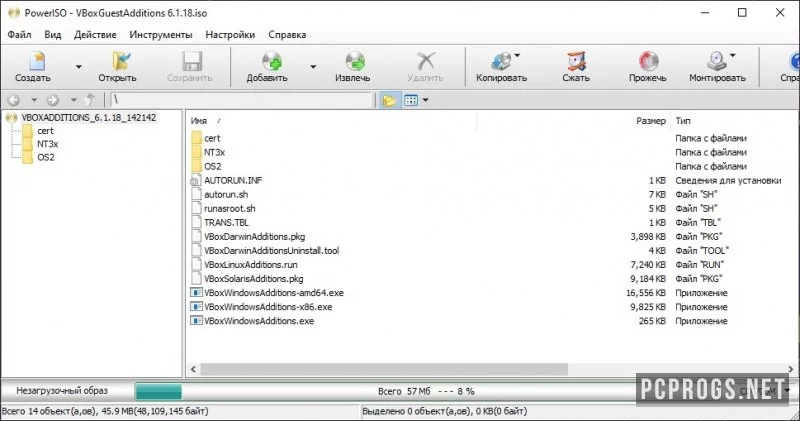Click the PowerISO title bar icon
Viewport: 800px width, 421px height.
click(13, 13)
